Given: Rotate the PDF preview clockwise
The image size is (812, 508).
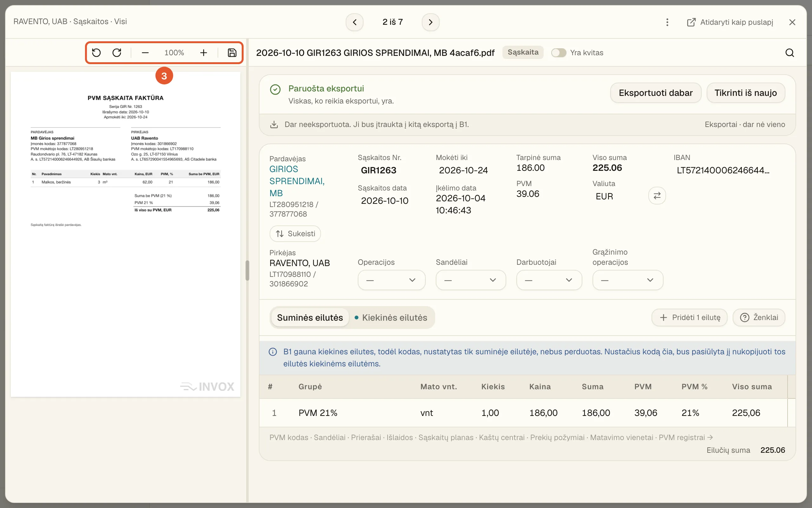Looking at the screenshot, I should (x=117, y=53).
